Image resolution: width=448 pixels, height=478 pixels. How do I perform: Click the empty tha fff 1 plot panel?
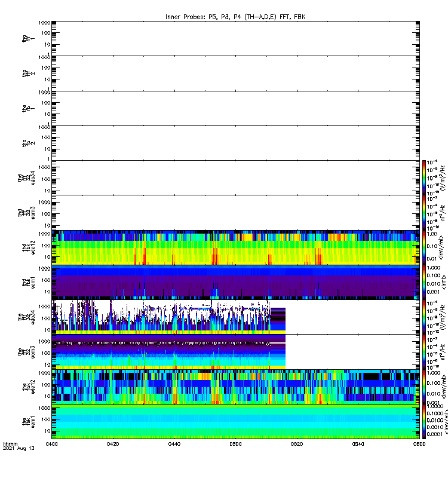pos(235,38)
